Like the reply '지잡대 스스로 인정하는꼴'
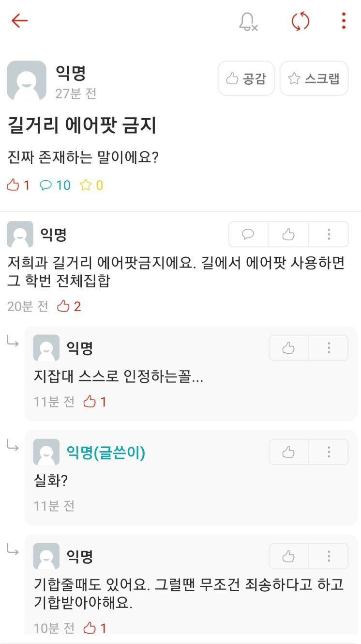Screen dimensions: 361x644 [x=288, y=348]
